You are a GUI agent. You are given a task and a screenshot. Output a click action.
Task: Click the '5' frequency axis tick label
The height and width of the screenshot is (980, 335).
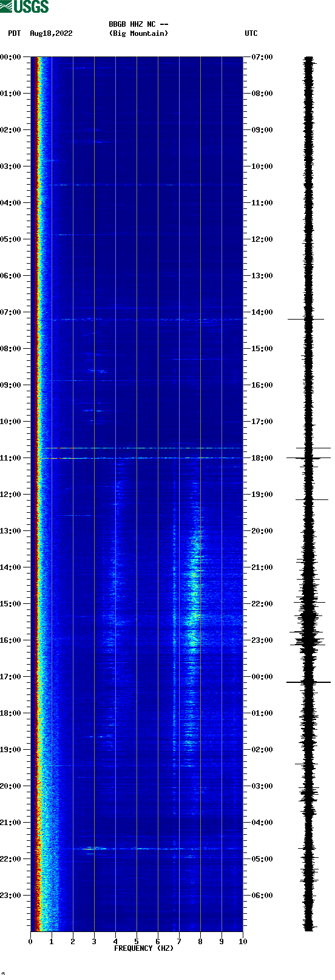click(137, 942)
